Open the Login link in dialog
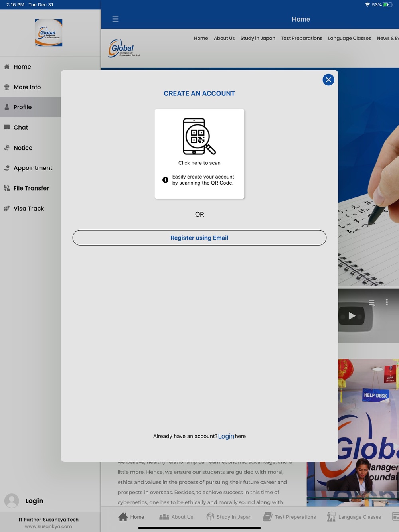The width and height of the screenshot is (399, 532). point(226,436)
